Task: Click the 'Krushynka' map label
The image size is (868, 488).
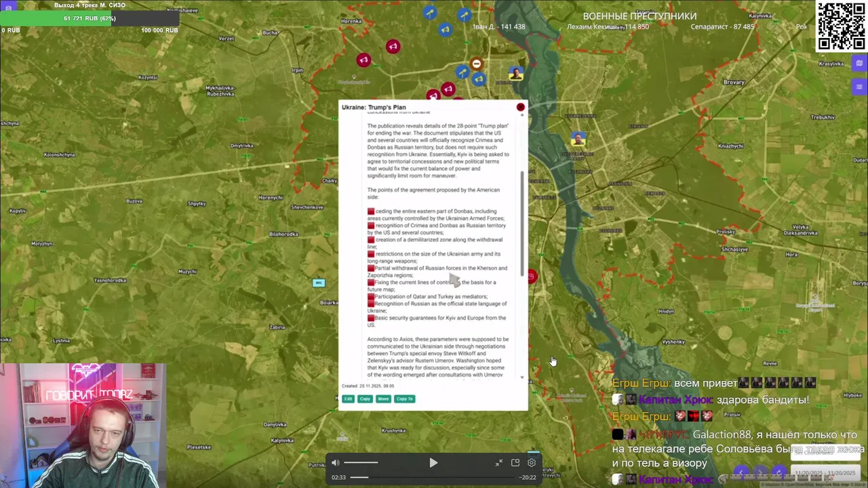Action: point(393,430)
